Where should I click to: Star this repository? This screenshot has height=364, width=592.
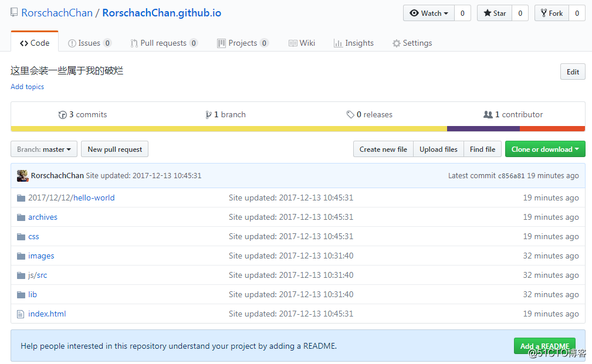click(x=495, y=13)
